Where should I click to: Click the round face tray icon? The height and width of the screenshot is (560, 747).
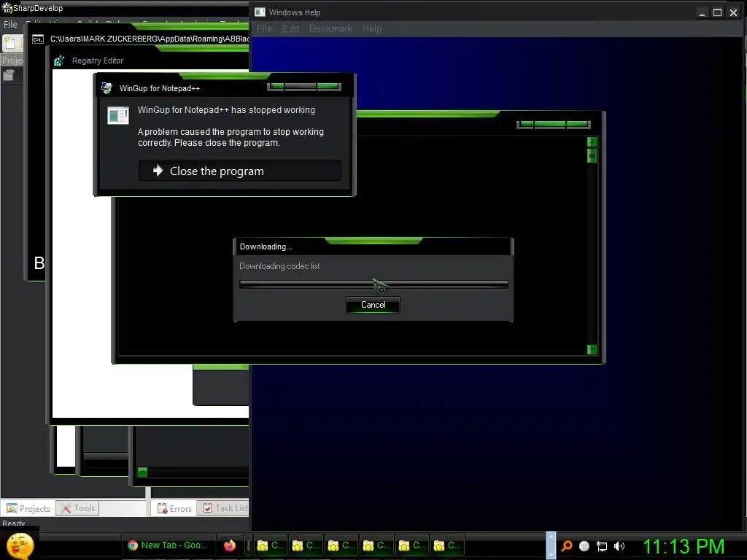coord(584,546)
